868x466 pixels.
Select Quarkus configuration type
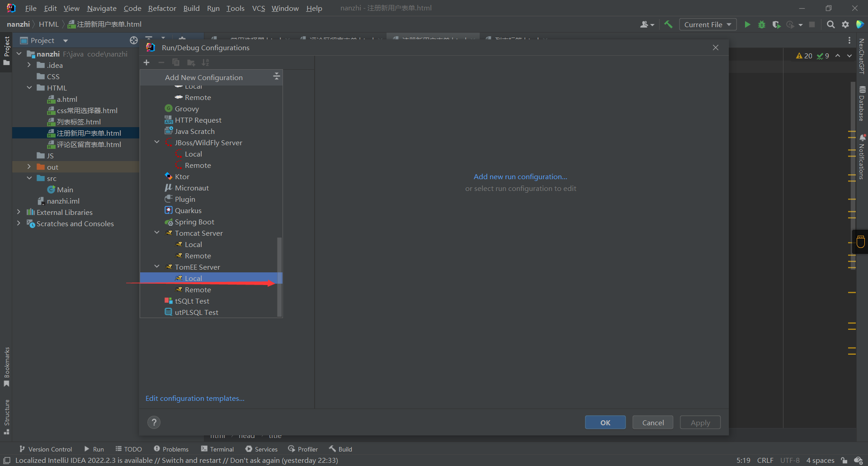[183, 210]
